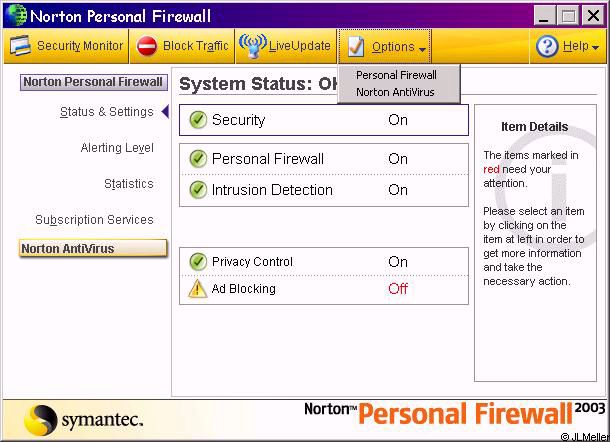Click the blue Help question mark icon

click(547, 46)
